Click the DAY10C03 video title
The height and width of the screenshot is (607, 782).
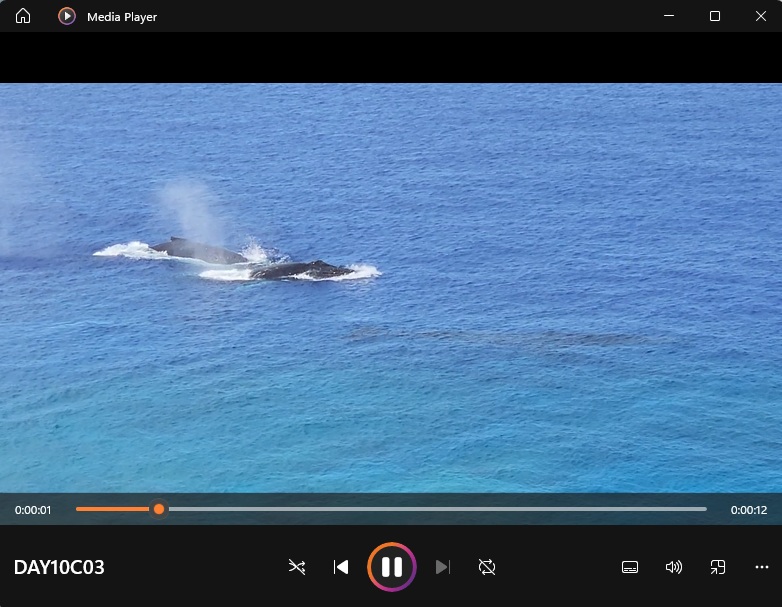click(x=59, y=568)
